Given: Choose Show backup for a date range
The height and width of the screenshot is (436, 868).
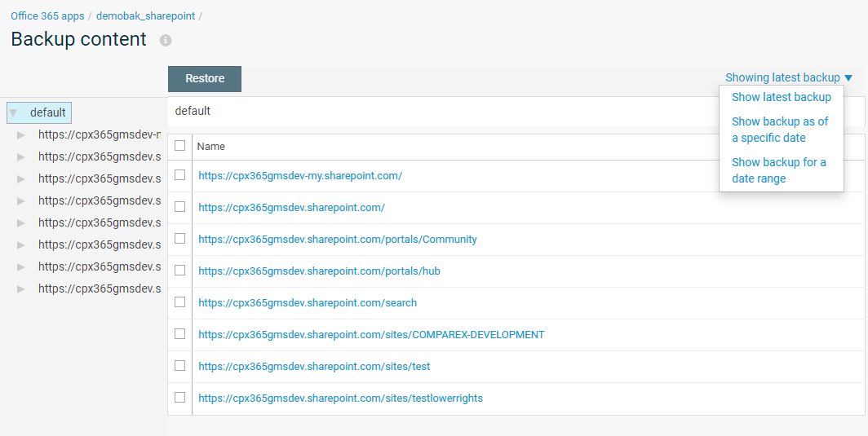Looking at the screenshot, I should (x=778, y=170).
